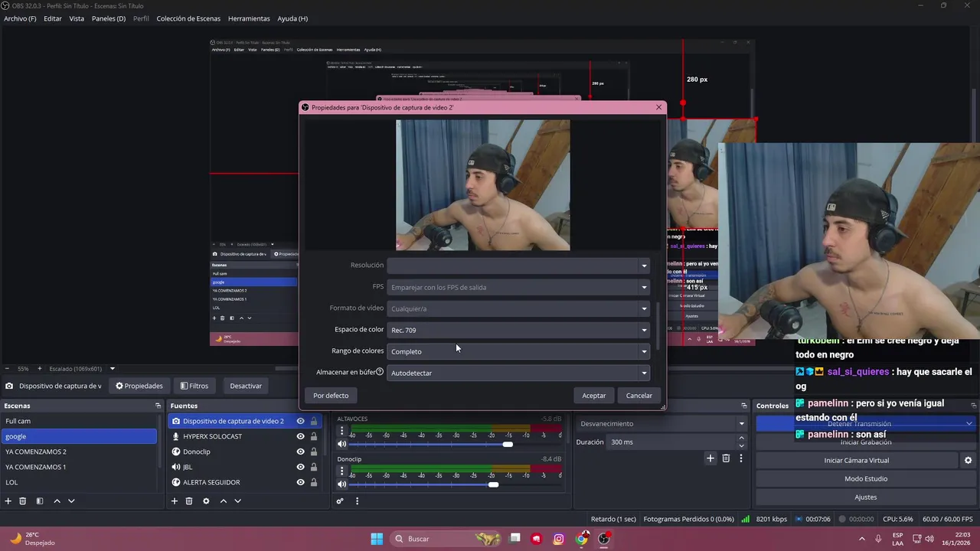The image size is (980, 551).
Task: Add a new scene with the plus icon
Action: pyautogui.click(x=8, y=501)
